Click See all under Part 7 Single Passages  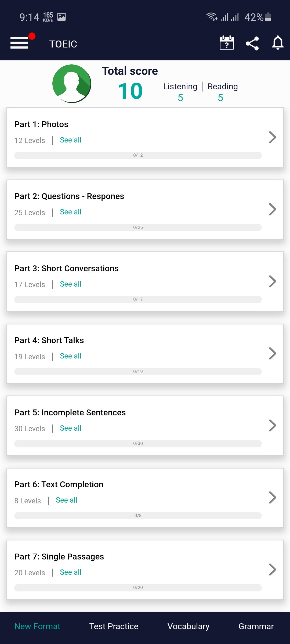[70, 572]
